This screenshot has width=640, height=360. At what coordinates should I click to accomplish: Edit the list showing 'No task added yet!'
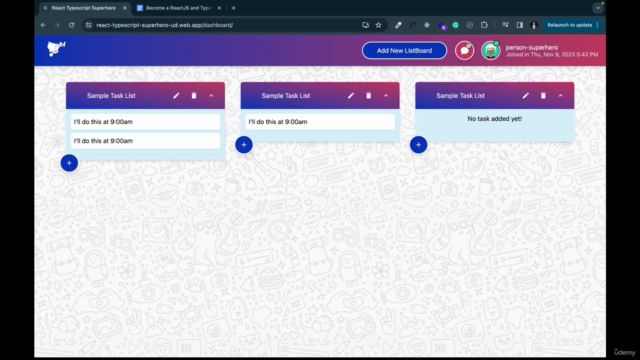[x=525, y=96]
